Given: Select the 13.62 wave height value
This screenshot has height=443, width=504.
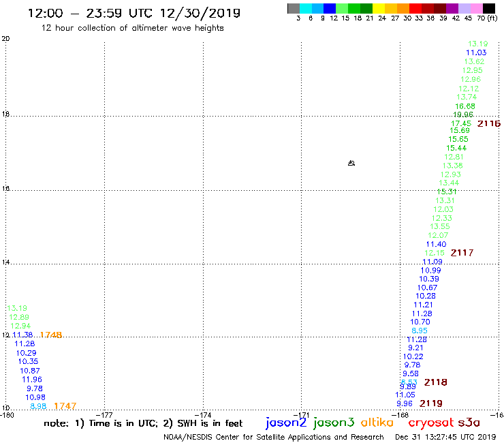Looking at the screenshot, I should click(474, 61).
